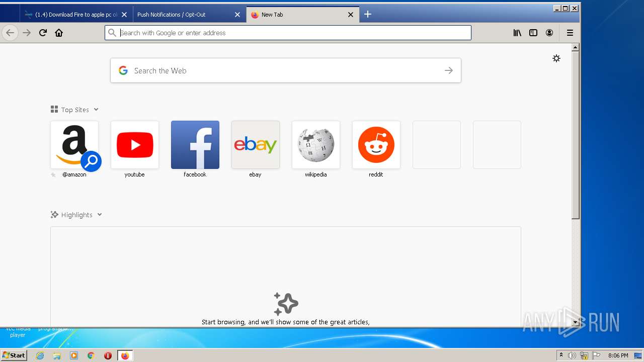This screenshot has width=644, height=362.
Task: Reload the current page
Action: click(43, 33)
